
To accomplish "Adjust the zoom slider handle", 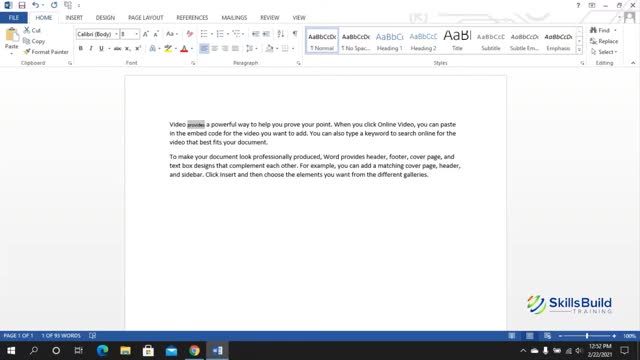I will click(x=587, y=336).
